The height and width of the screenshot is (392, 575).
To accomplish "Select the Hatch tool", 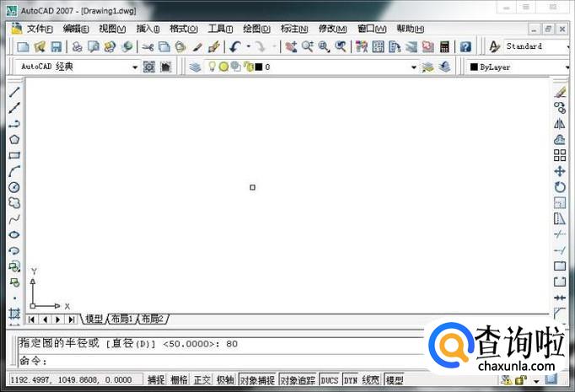I will [x=14, y=314].
